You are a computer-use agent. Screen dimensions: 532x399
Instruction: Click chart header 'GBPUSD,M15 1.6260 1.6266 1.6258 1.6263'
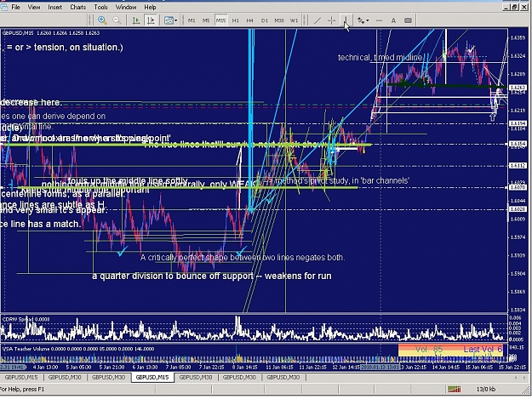pyautogui.click(x=51, y=33)
